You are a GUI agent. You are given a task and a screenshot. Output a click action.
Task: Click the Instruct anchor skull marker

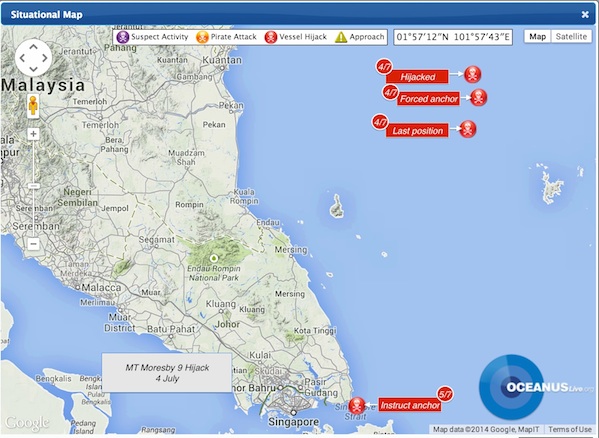coord(357,406)
